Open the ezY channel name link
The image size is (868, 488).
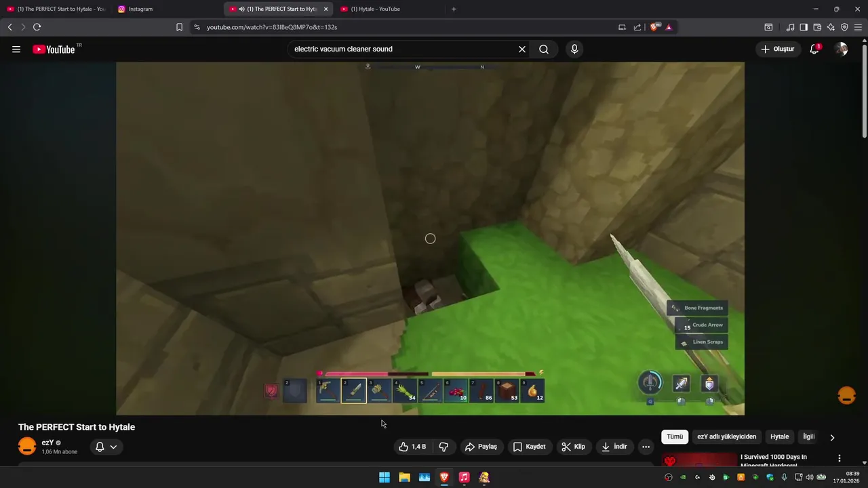[47, 443]
